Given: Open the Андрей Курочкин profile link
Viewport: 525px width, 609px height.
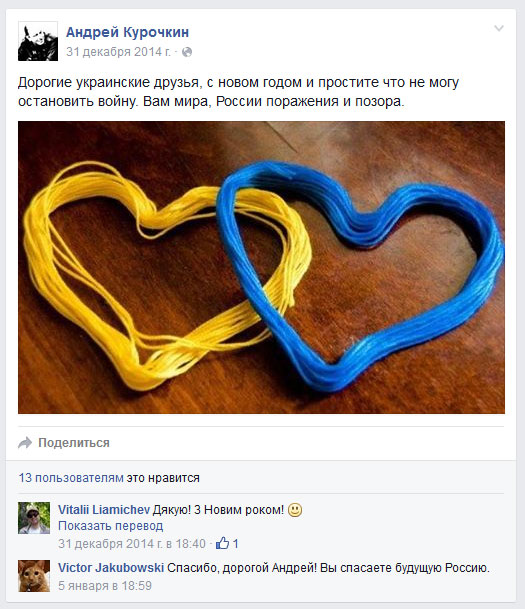Looking at the screenshot, I should tap(127, 32).
